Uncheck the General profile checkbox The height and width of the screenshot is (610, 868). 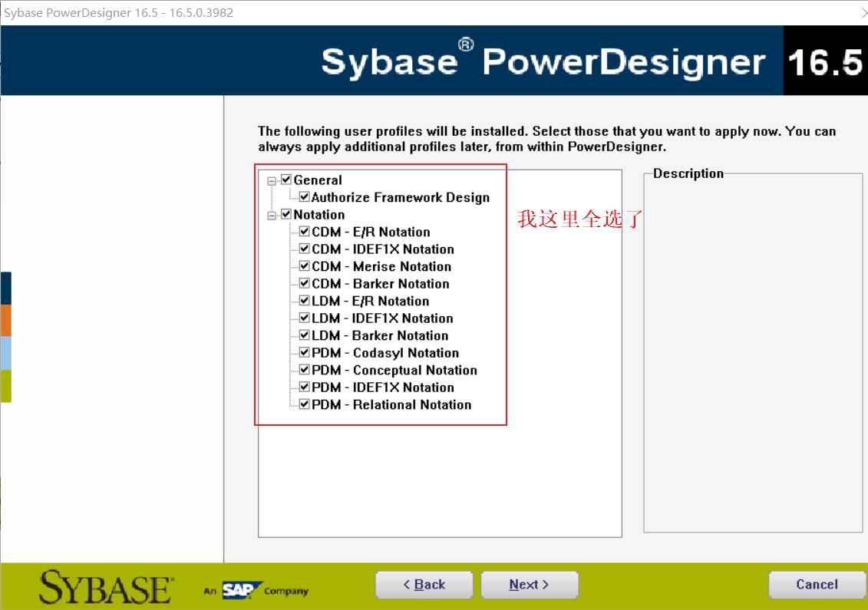coord(286,180)
